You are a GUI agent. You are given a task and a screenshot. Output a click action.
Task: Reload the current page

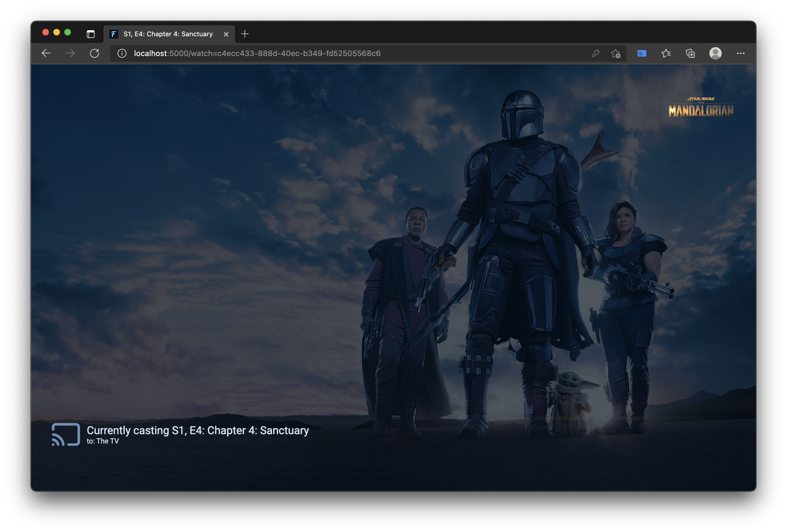(95, 53)
